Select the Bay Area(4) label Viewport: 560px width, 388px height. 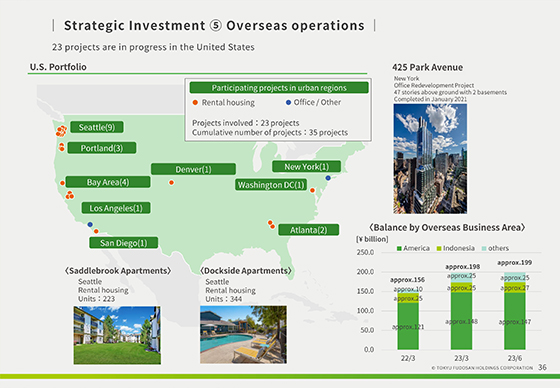point(108,182)
